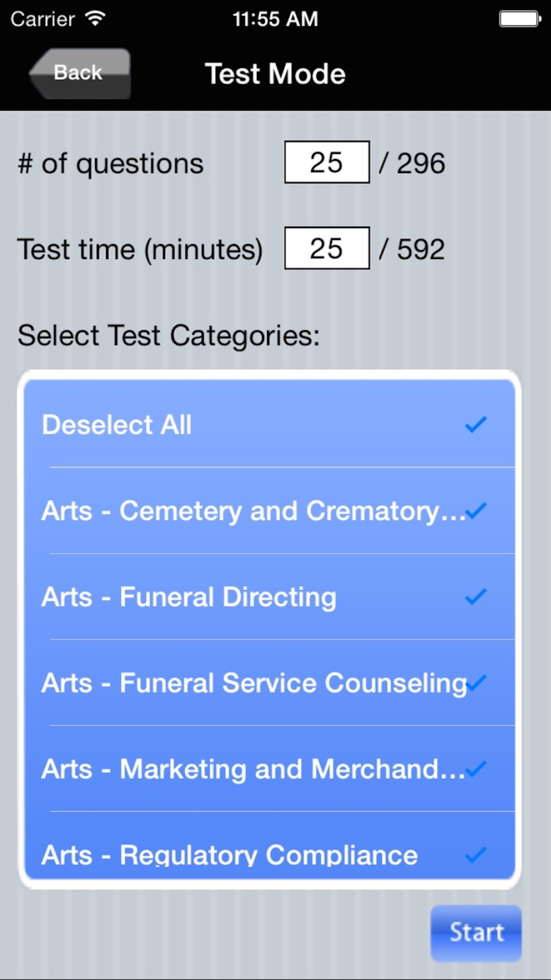Uncheck Arts - Cemetery and Crematory checkmark
Viewport: 551px width, 980px height.
476,511
